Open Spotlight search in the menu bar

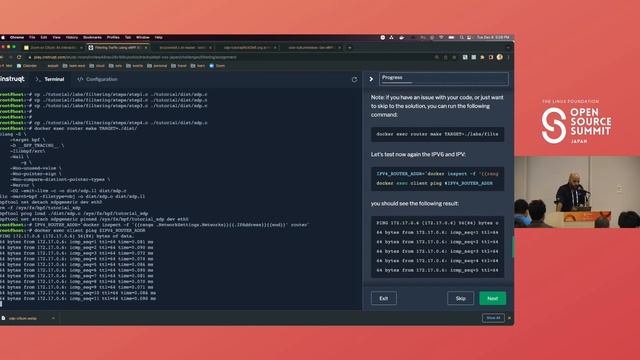click(x=462, y=38)
